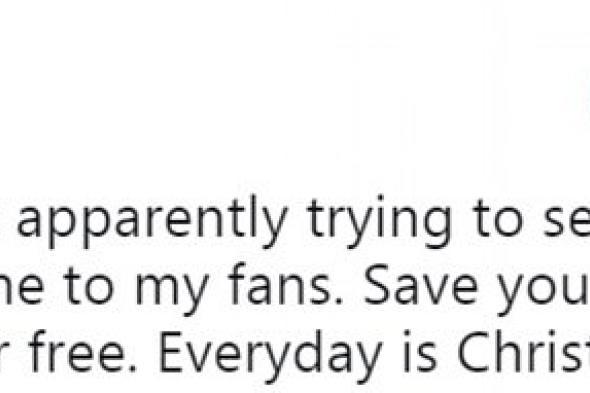Image resolution: width=590 pixels, height=393 pixels.
Task: Click the word "to" just before "my"
Action: coord(88,288)
